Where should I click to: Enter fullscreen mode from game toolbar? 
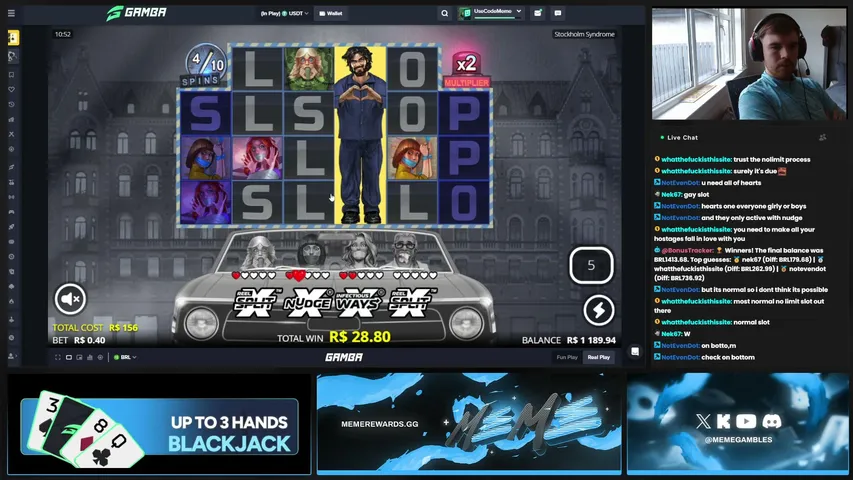(x=58, y=358)
